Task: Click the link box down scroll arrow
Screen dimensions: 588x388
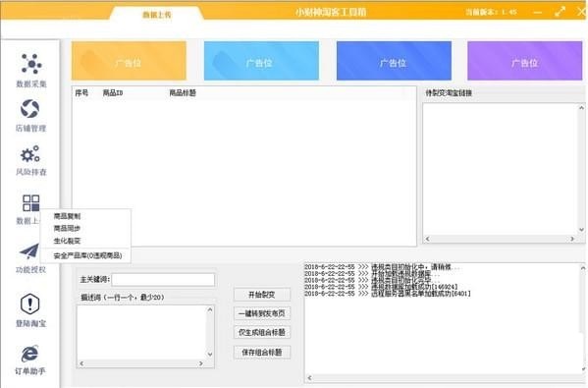Action: pos(581,229)
